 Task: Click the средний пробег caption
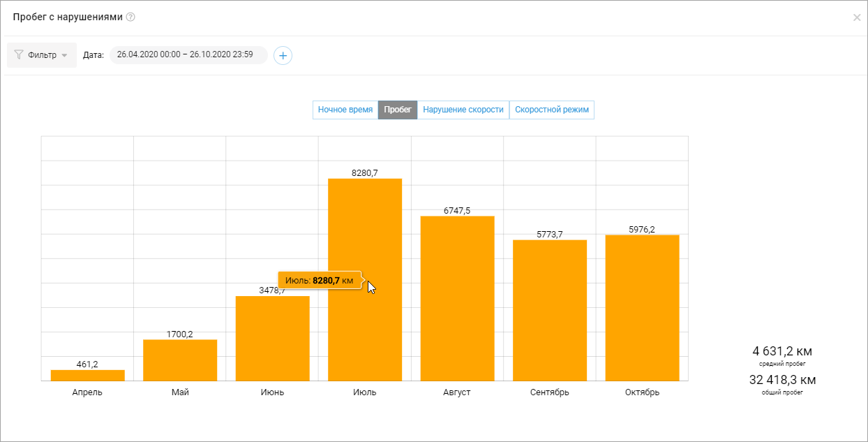coord(782,364)
